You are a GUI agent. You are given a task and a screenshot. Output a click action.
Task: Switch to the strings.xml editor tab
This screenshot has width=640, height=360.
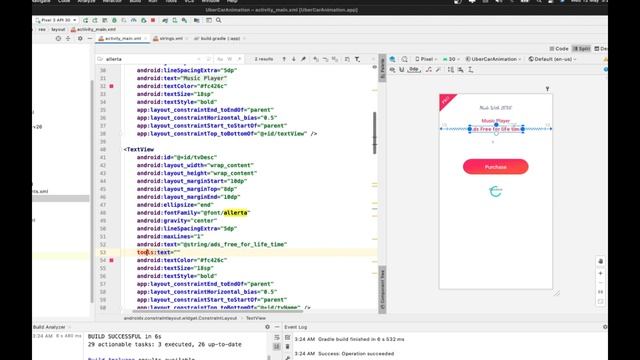pos(171,38)
